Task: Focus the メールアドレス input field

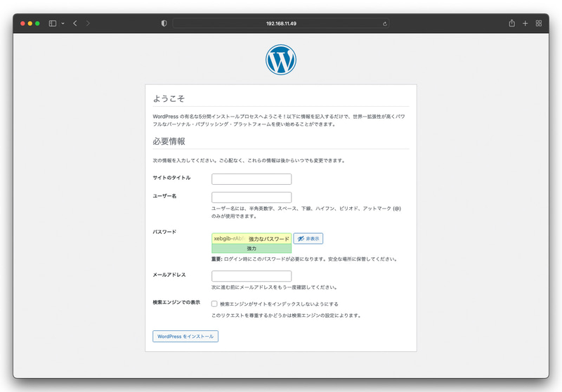Action: pos(251,276)
